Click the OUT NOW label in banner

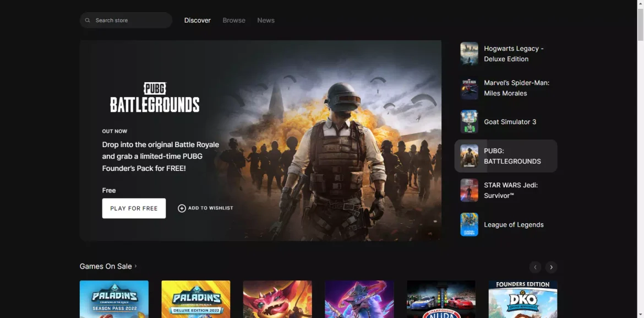coord(114,131)
